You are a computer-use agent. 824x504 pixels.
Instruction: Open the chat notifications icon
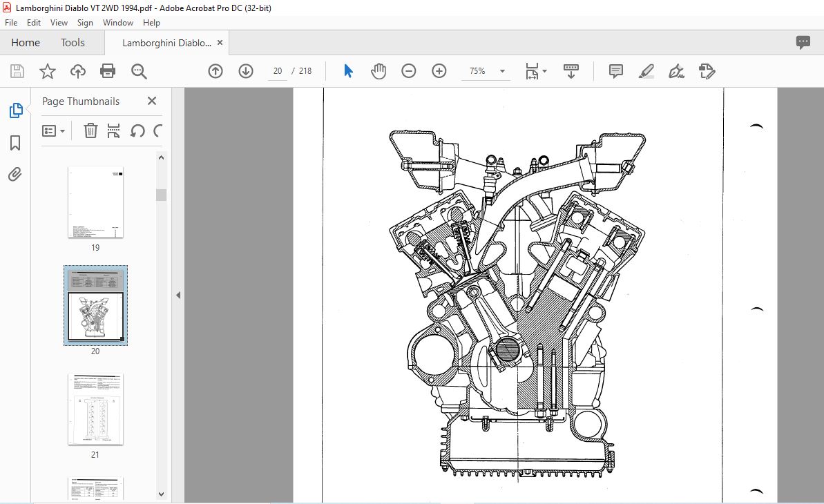pyautogui.click(x=803, y=43)
